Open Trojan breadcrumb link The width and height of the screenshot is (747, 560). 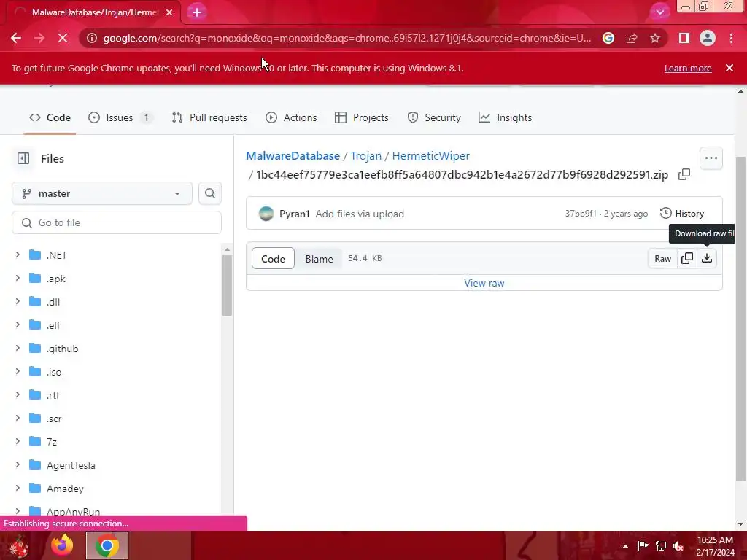(x=366, y=156)
